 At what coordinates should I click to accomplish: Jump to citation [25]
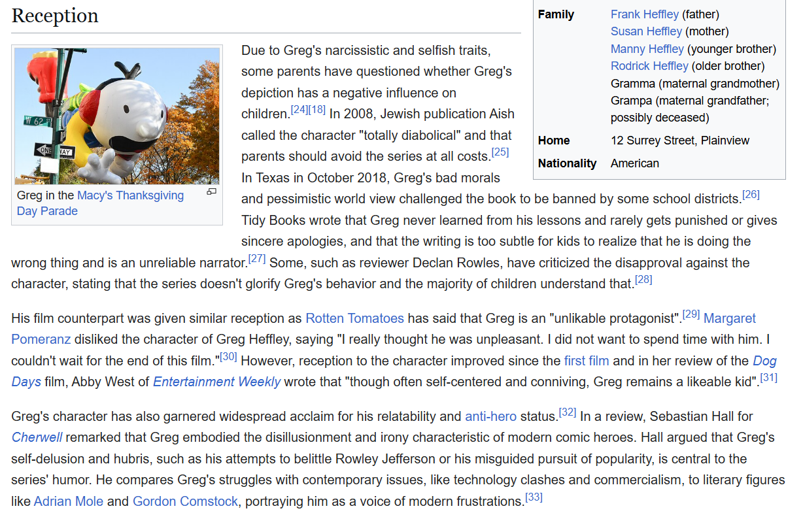pyautogui.click(x=500, y=152)
